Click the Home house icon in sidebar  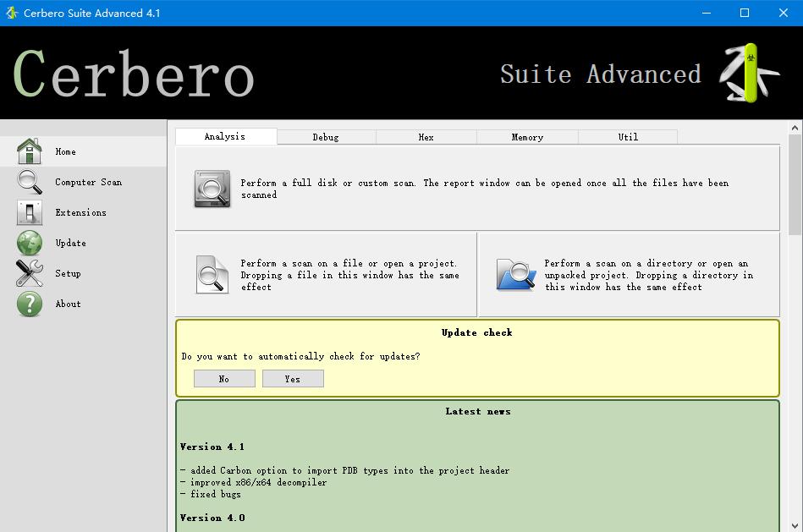pyautogui.click(x=29, y=151)
